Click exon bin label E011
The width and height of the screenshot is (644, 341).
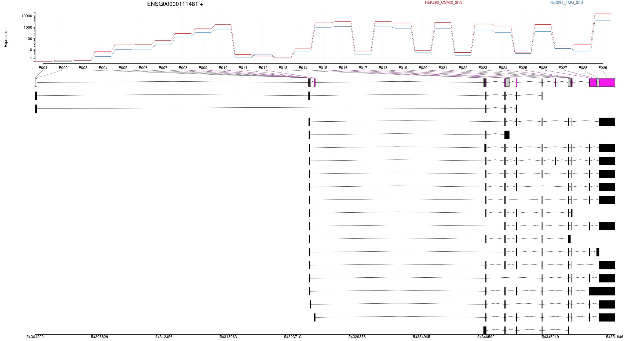(243, 68)
